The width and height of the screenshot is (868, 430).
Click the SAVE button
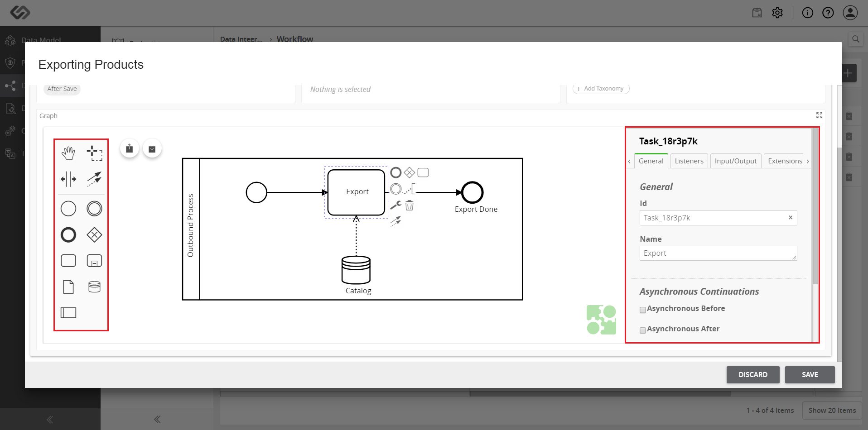[x=810, y=375]
